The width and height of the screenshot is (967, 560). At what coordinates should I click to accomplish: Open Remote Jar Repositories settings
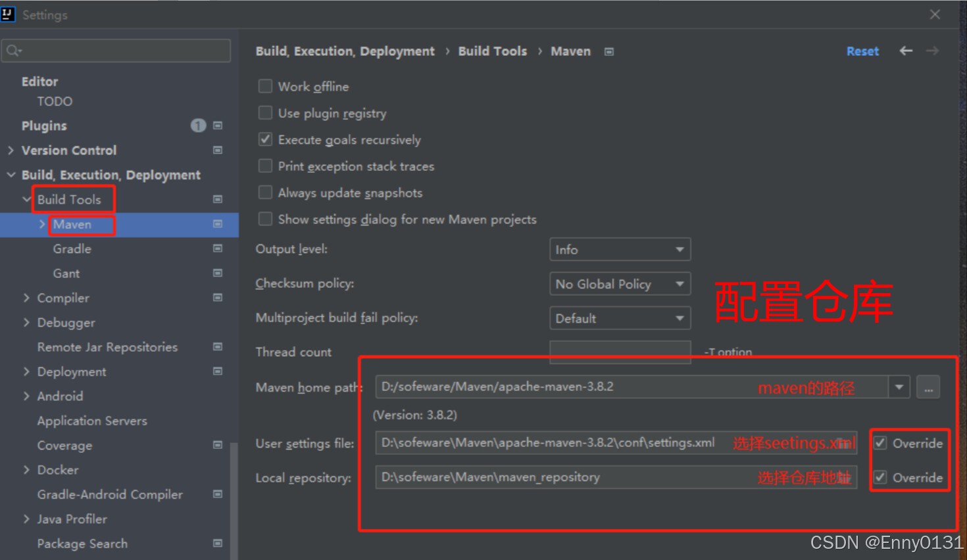[107, 347]
